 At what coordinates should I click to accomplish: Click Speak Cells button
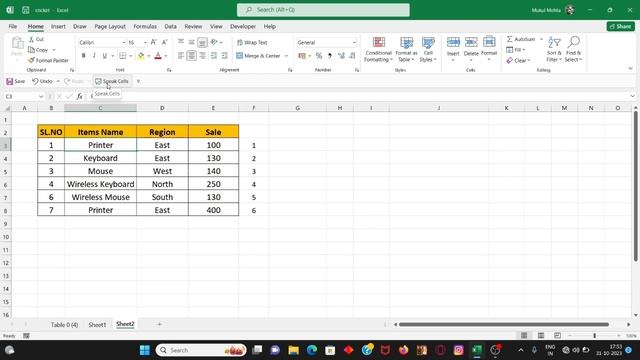click(x=112, y=81)
